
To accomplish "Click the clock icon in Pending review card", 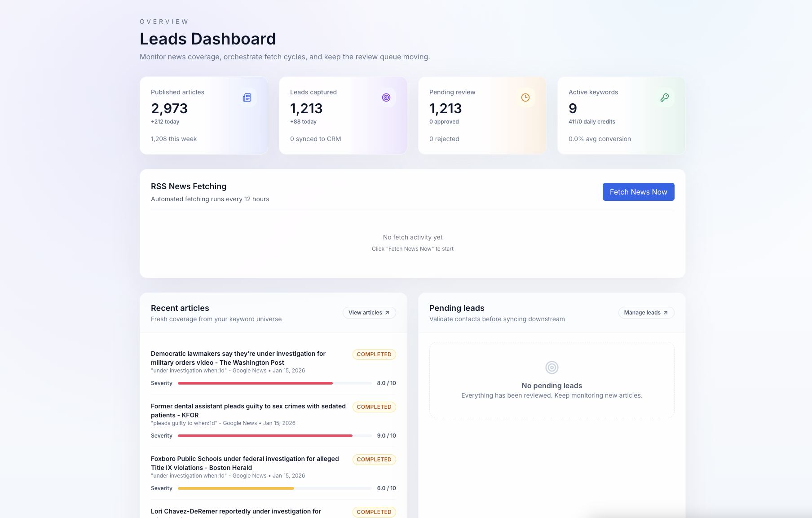I will point(525,97).
